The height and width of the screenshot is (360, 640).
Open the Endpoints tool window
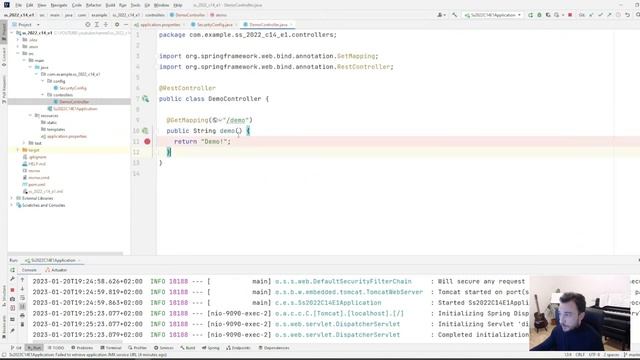pyautogui.click(x=238, y=348)
